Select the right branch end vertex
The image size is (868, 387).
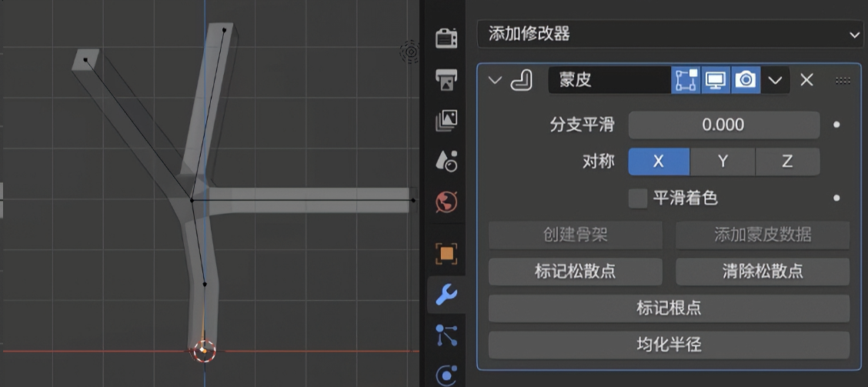pos(413,200)
